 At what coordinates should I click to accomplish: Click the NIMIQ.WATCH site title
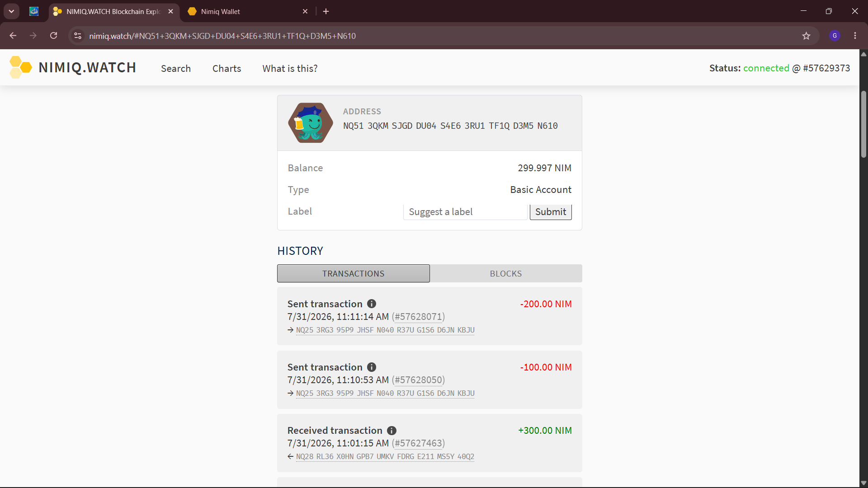tap(87, 68)
